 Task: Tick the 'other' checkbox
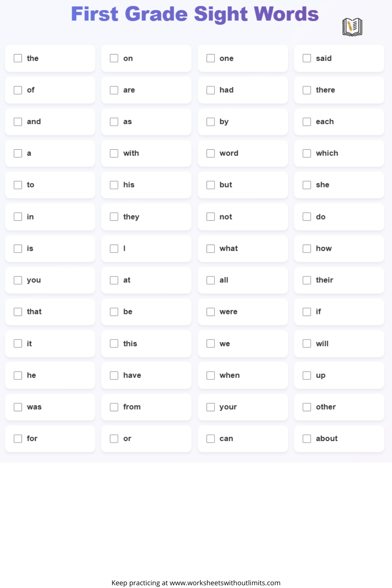pyautogui.click(x=307, y=407)
